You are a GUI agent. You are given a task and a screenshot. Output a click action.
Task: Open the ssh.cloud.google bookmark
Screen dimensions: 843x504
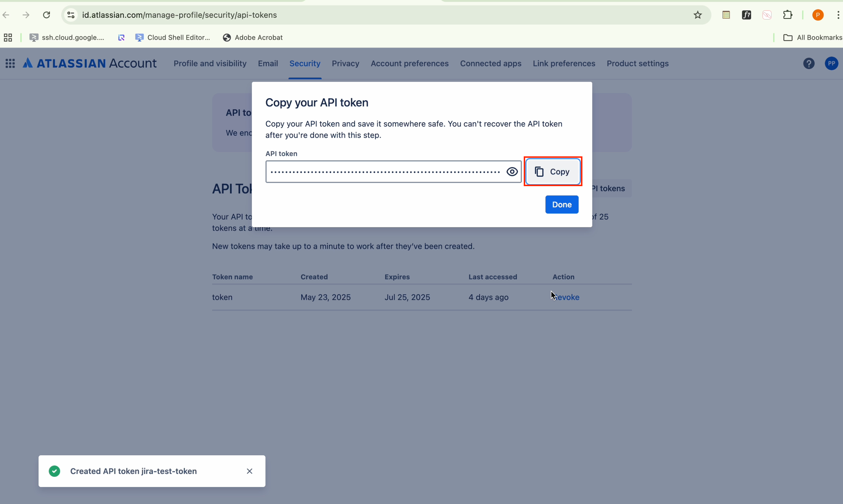67,38
